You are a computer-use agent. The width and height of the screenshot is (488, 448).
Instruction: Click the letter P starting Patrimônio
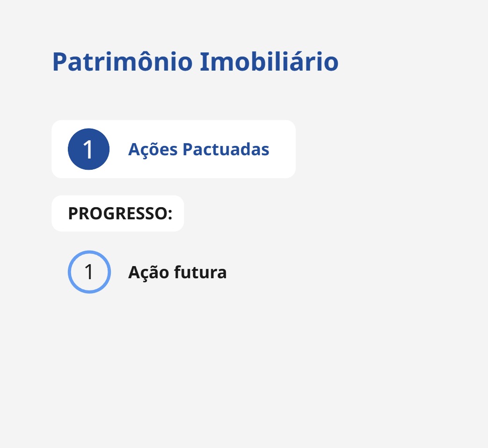tap(59, 62)
